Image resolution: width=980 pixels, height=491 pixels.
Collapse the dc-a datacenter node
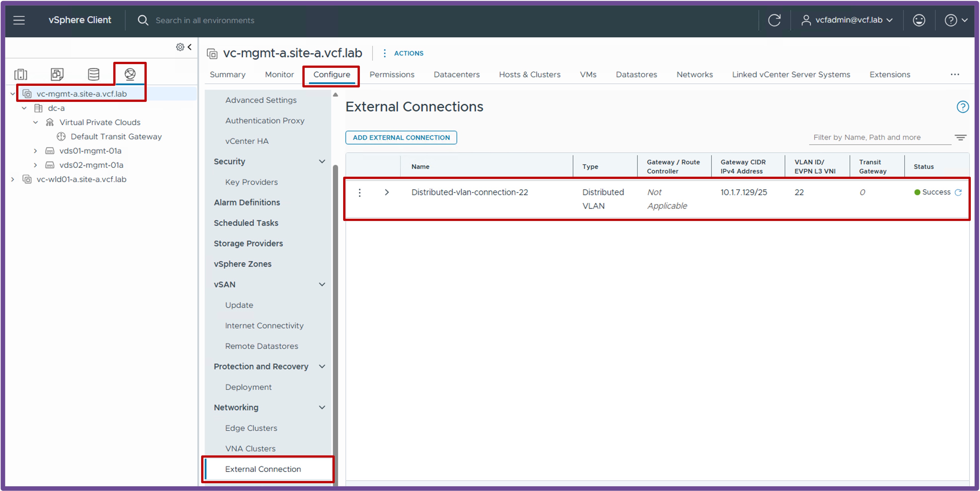tap(24, 108)
